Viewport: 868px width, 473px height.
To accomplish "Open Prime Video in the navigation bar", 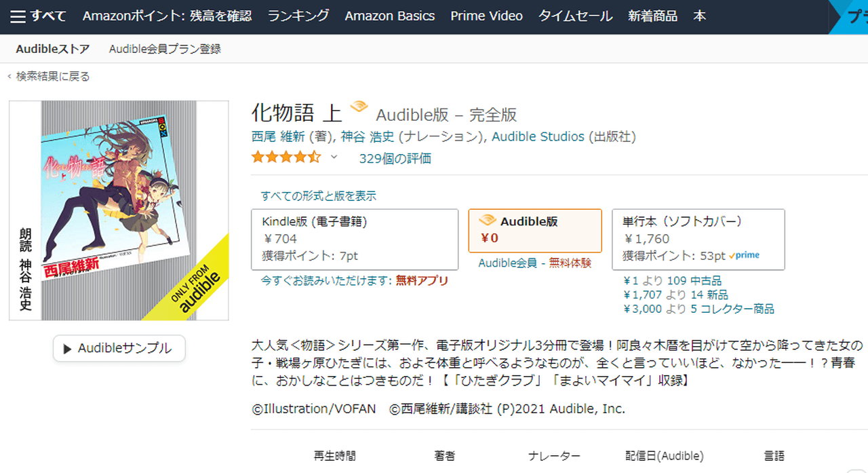I will [x=486, y=16].
